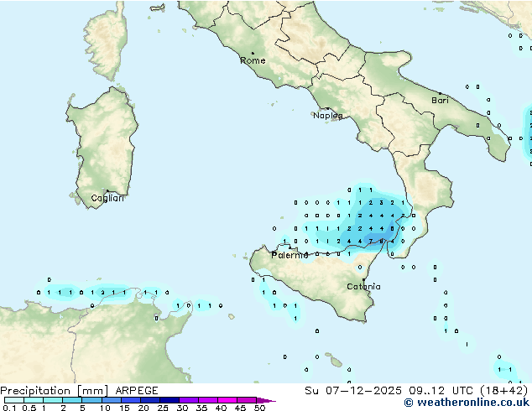Click the ARPEGE model name
Screen dimensions: 532x411
[137, 391]
